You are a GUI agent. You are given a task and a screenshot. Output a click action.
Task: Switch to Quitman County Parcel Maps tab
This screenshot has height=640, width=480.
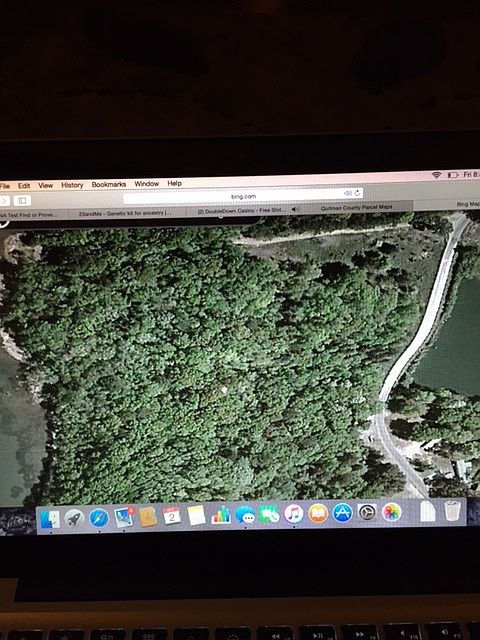click(356, 207)
